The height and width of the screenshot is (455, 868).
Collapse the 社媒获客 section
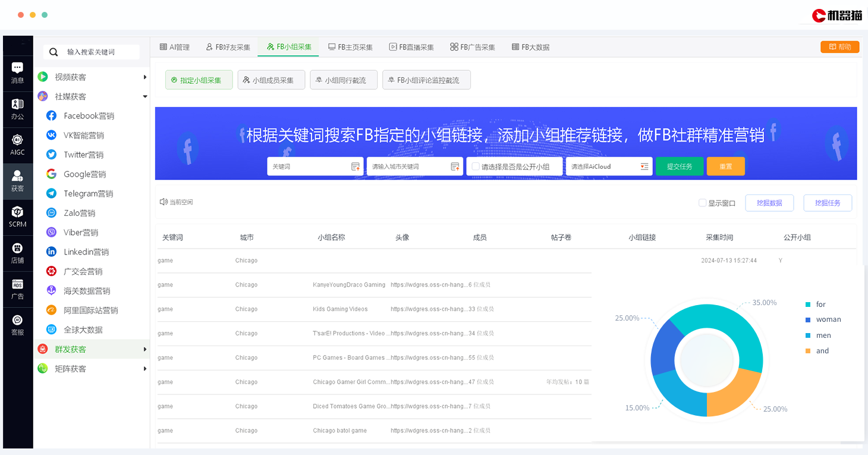pos(144,96)
